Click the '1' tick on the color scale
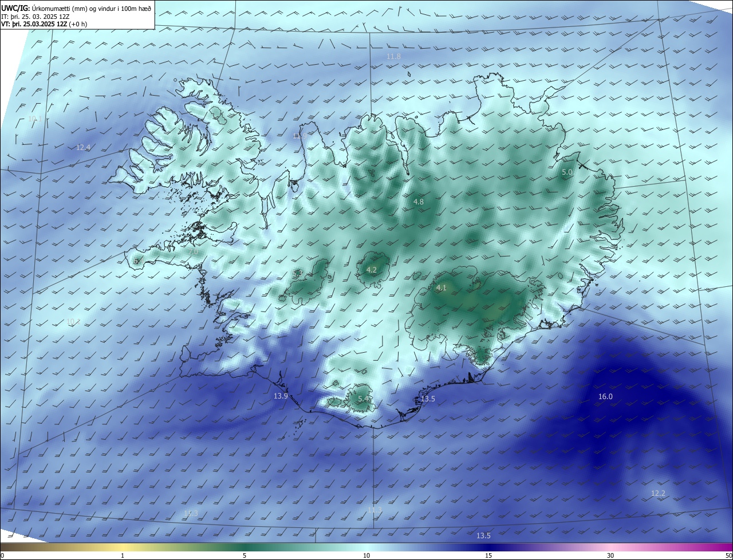This screenshot has height=560, width=733. 123,555
